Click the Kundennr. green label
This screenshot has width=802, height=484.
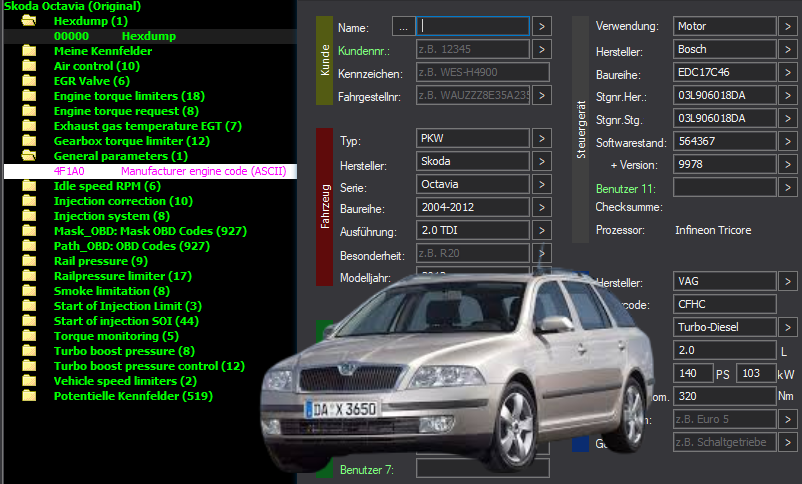(x=364, y=51)
